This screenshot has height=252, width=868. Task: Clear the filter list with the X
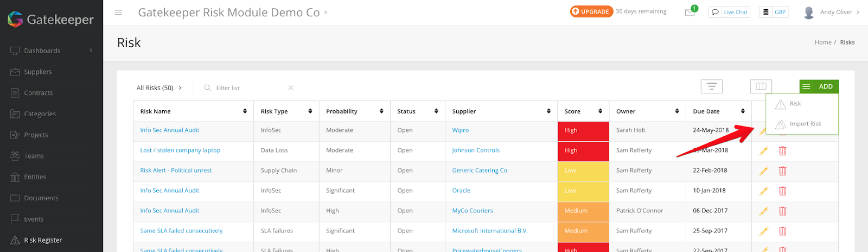[291, 87]
